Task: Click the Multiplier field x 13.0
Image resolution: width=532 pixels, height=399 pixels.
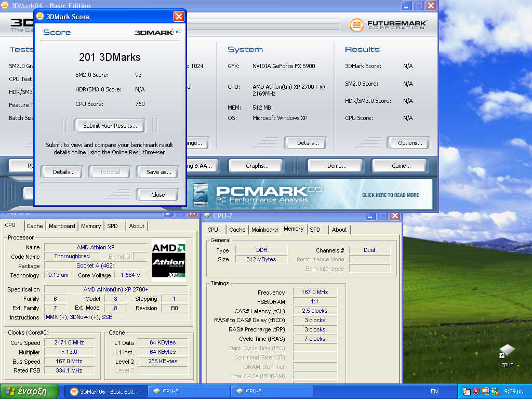Action: pos(69,352)
